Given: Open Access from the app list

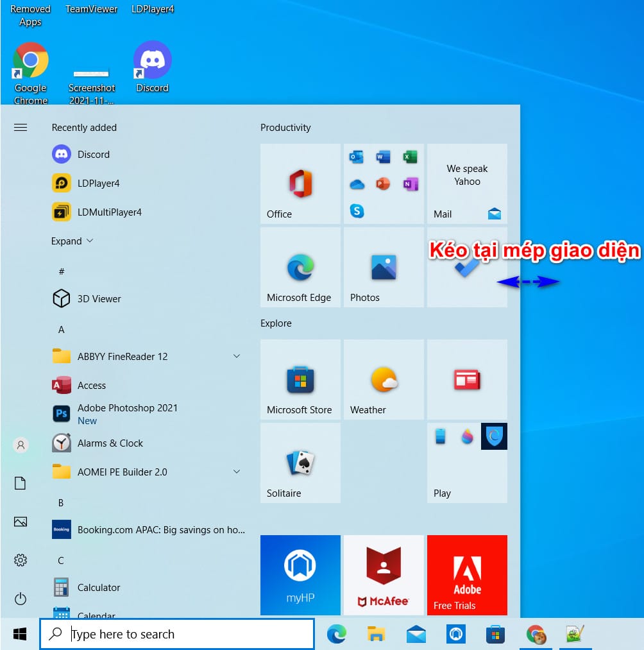Looking at the screenshot, I should pyautogui.click(x=149, y=385).
